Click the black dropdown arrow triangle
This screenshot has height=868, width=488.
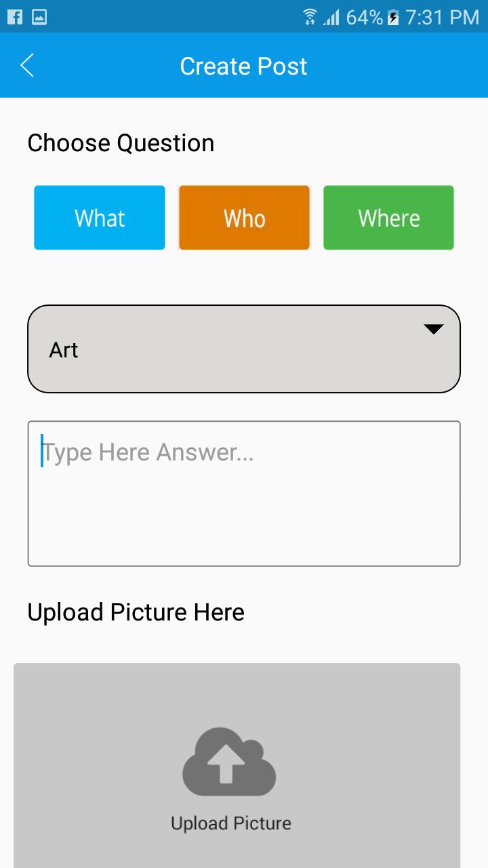(x=433, y=329)
